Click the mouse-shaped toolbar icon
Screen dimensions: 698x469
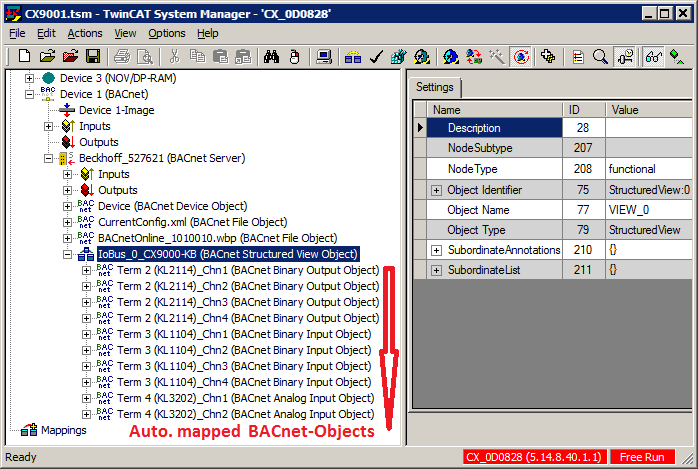[x=294, y=57]
